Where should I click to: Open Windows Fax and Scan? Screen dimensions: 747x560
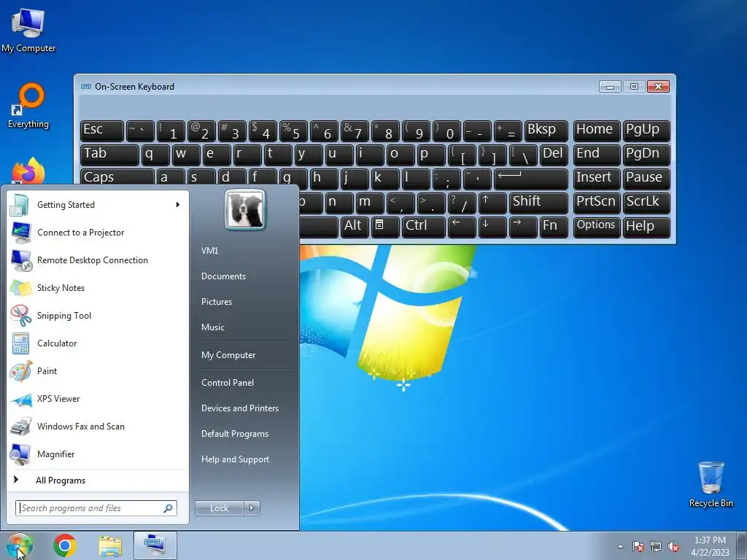(98, 426)
